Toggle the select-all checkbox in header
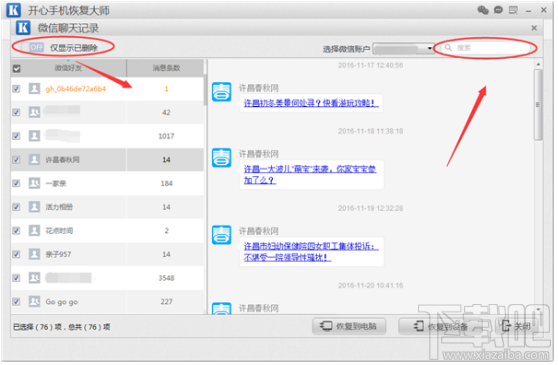The height and width of the screenshot is (365, 558). pos(16,68)
